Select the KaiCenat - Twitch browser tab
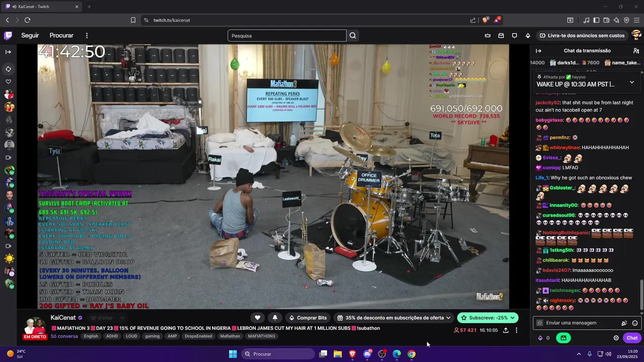The height and width of the screenshot is (362, 644). (x=42, y=7)
